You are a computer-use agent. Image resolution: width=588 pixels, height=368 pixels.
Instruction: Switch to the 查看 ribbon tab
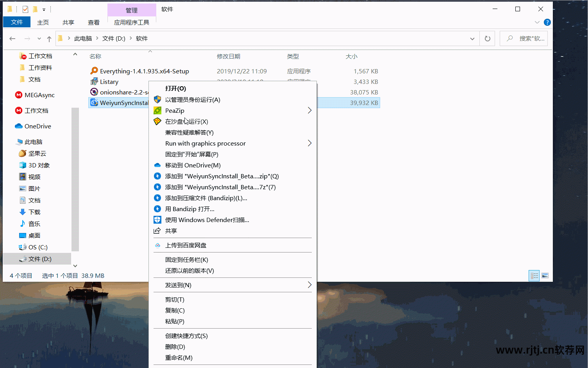tap(93, 22)
